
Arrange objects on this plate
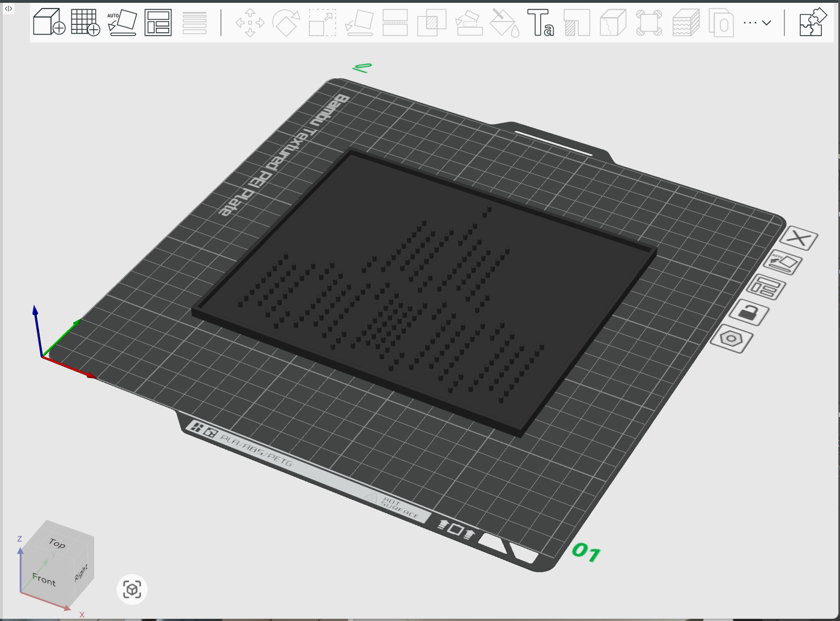pyautogui.click(x=765, y=287)
